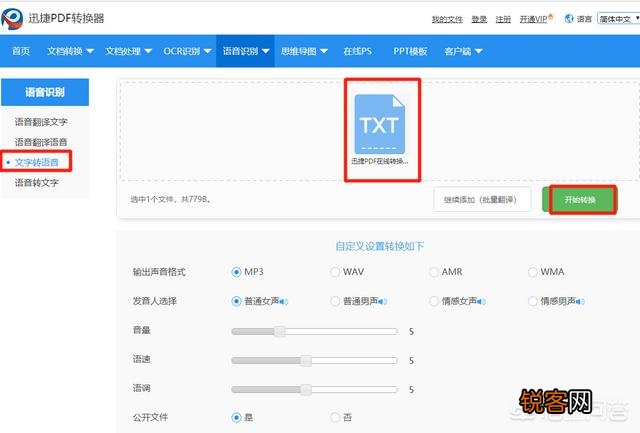Select WMA output format
Viewport: 640px width, 433px height.
click(x=533, y=272)
